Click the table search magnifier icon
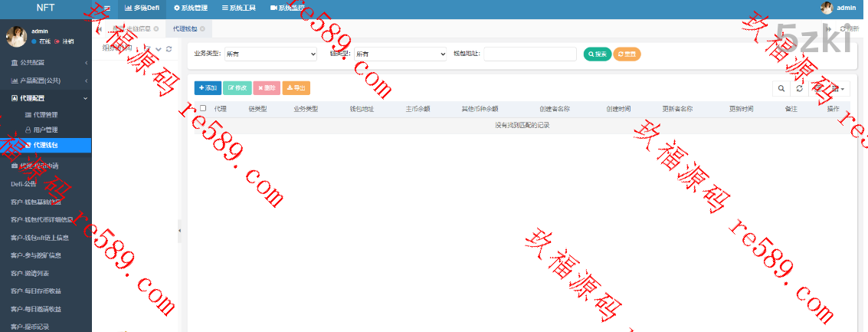868x332 pixels. click(x=781, y=88)
